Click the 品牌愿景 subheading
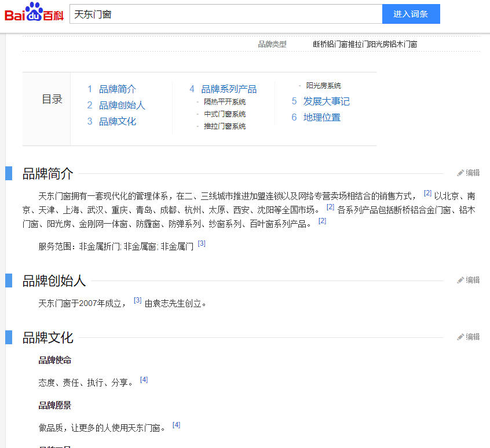The height and width of the screenshot is (448, 490). point(54,406)
